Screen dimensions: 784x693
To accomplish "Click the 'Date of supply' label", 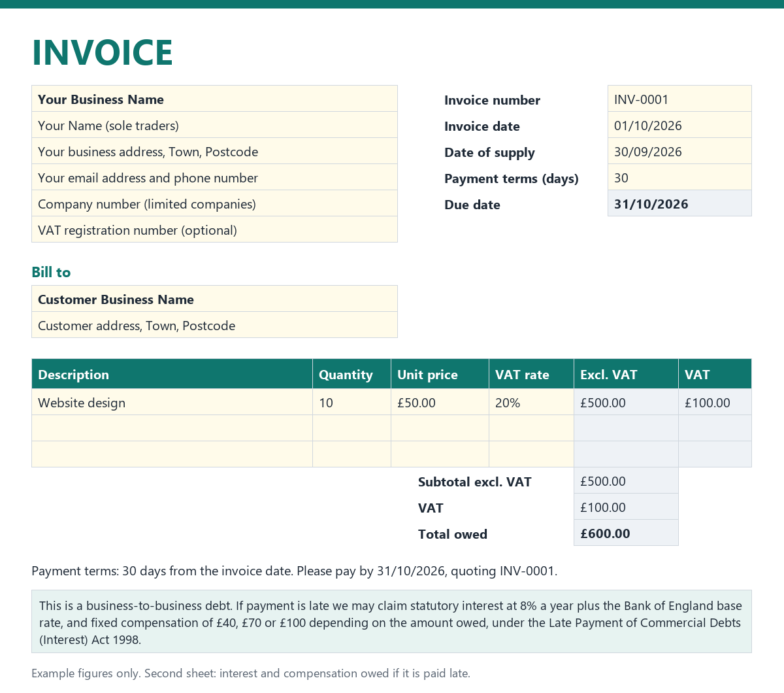I will pyautogui.click(x=489, y=152).
